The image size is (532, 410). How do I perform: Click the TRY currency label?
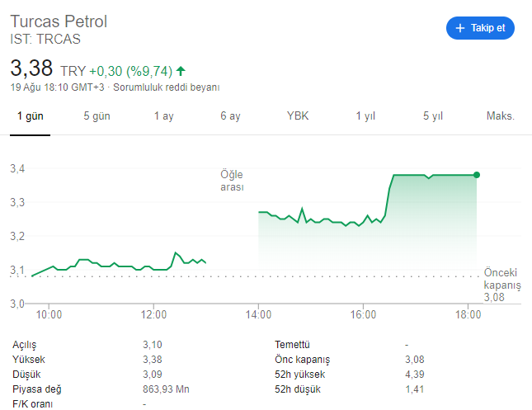tap(73, 71)
